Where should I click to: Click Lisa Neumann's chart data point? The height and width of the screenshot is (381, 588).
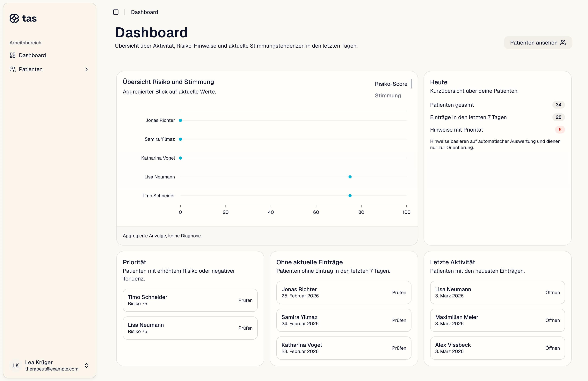(350, 177)
